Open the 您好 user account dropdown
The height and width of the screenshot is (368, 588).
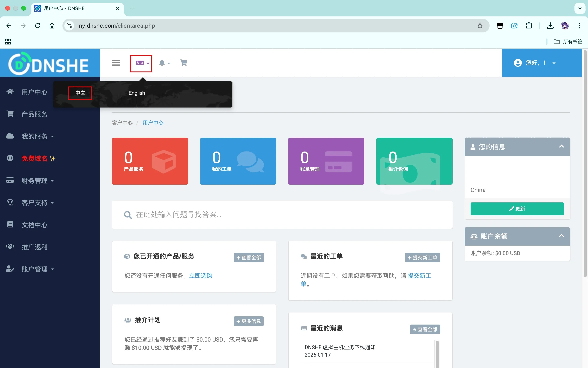point(535,63)
